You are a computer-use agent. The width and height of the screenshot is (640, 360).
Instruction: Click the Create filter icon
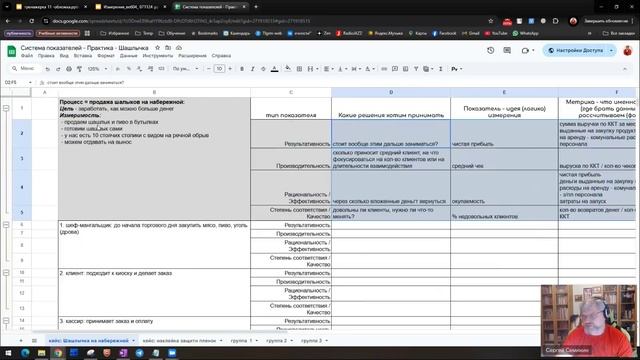pyautogui.click(x=416, y=69)
